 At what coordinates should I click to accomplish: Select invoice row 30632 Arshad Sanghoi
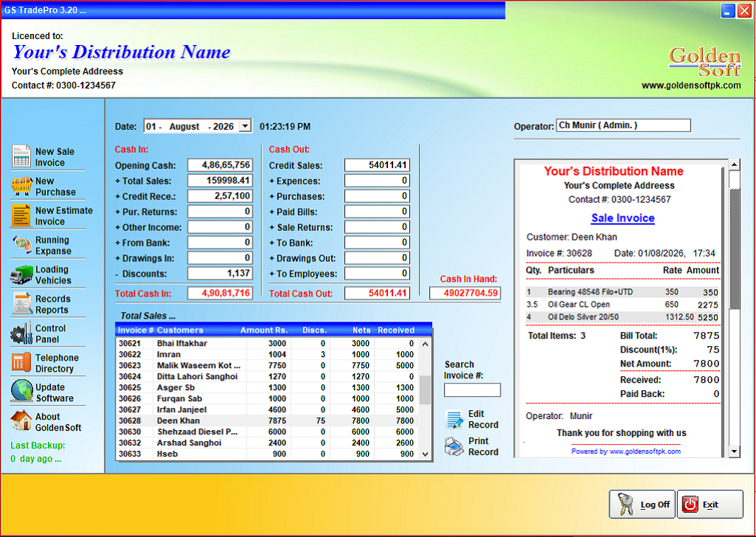click(268, 443)
